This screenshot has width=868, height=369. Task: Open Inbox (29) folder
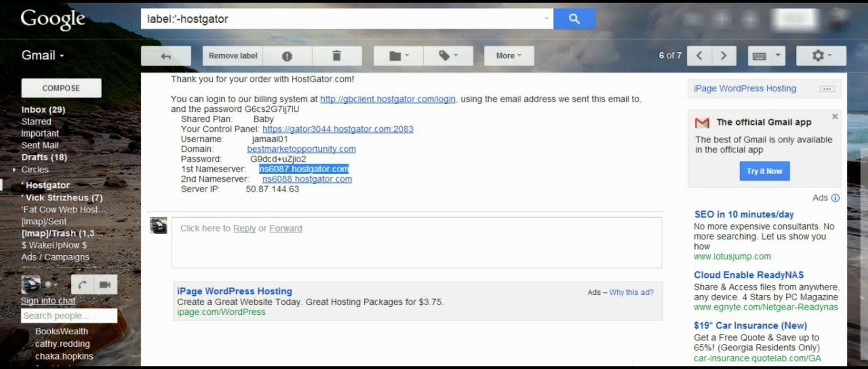tap(43, 110)
